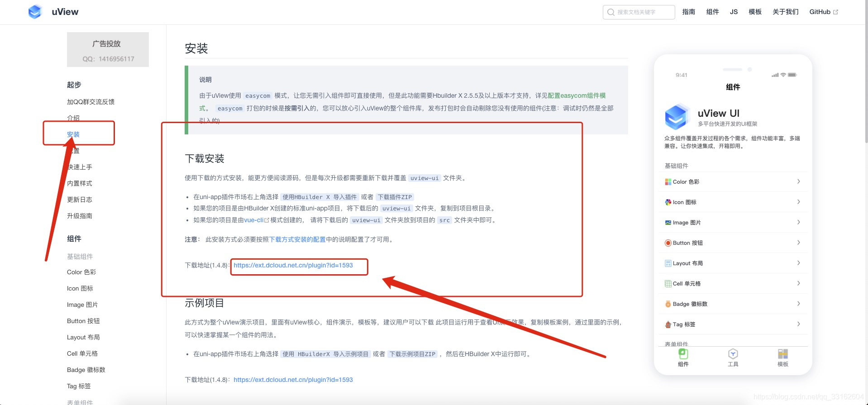Expand the Color 色彩 row chevron
This screenshot has height=405, width=868.
pyautogui.click(x=798, y=181)
